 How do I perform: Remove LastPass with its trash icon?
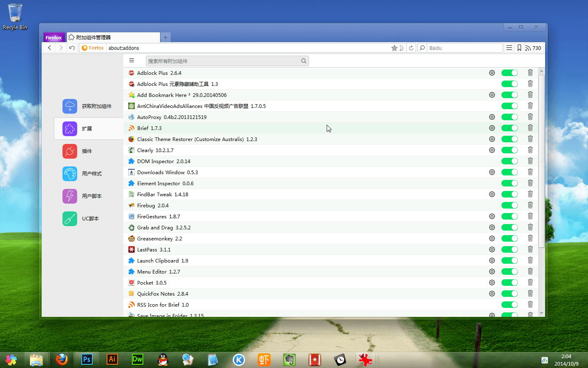point(530,249)
